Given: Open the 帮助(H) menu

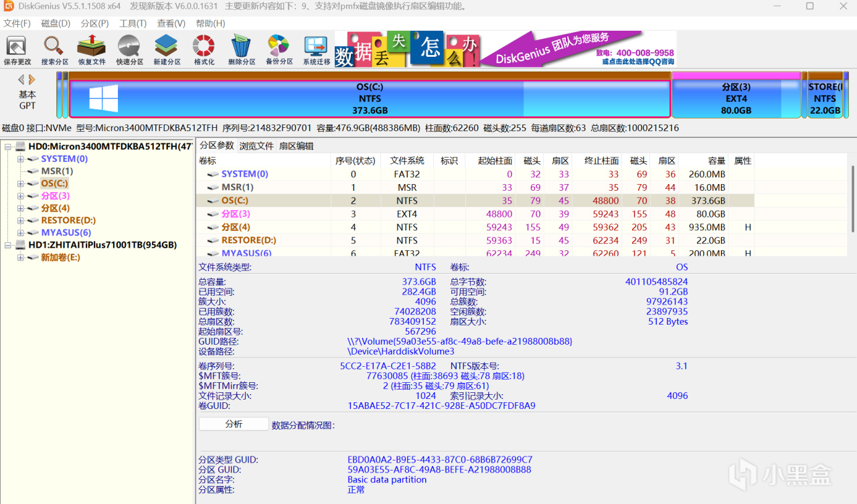Looking at the screenshot, I should (x=210, y=23).
